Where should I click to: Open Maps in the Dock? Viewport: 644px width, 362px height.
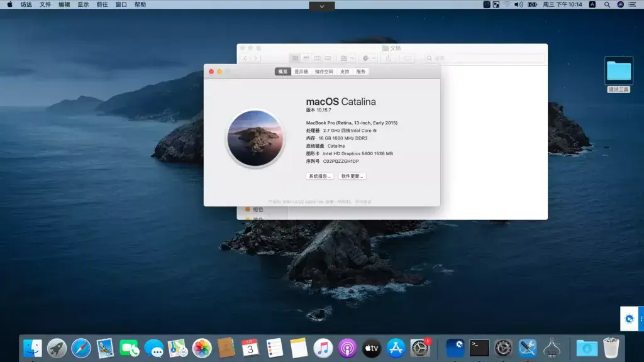point(178,348)
